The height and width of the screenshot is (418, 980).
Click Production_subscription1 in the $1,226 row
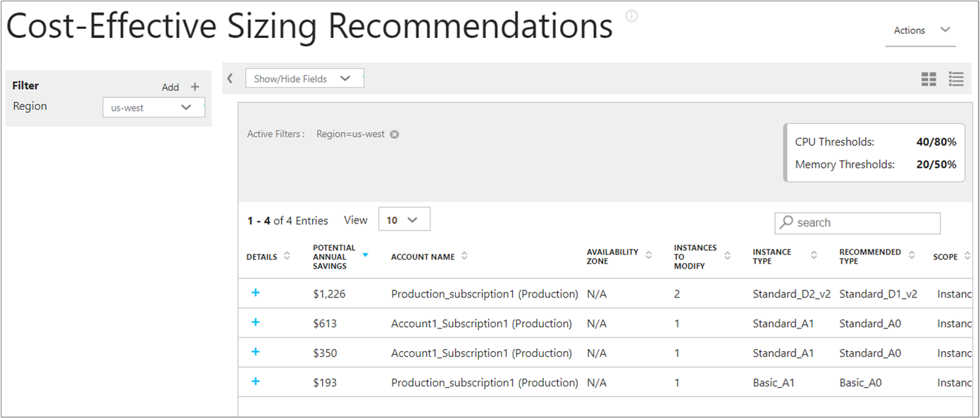tap(485, 294)
